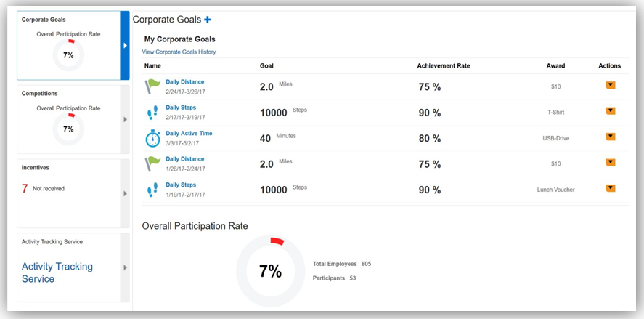Click the green flag icon for 1/26/17 Daily Distance

coord(152,163)
